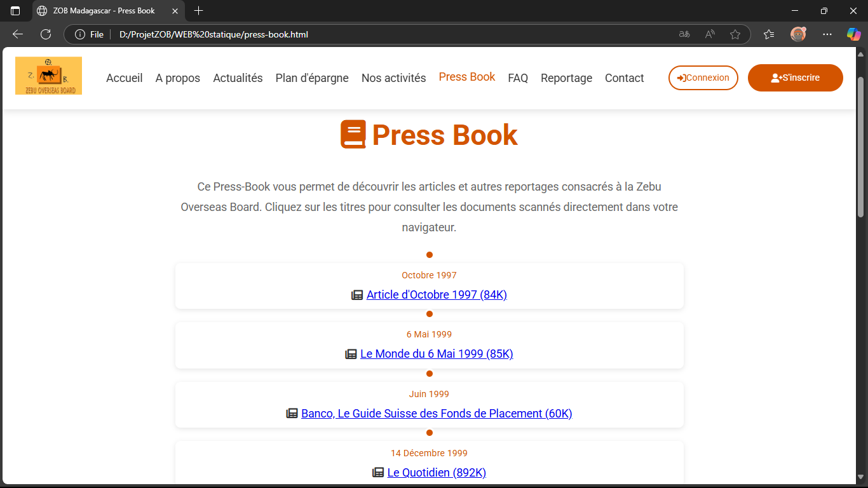This screenshot has height=488, width=868.
Task: Click the timeline dot above Juin 1999 card
Action: click(x=430, y=374)
